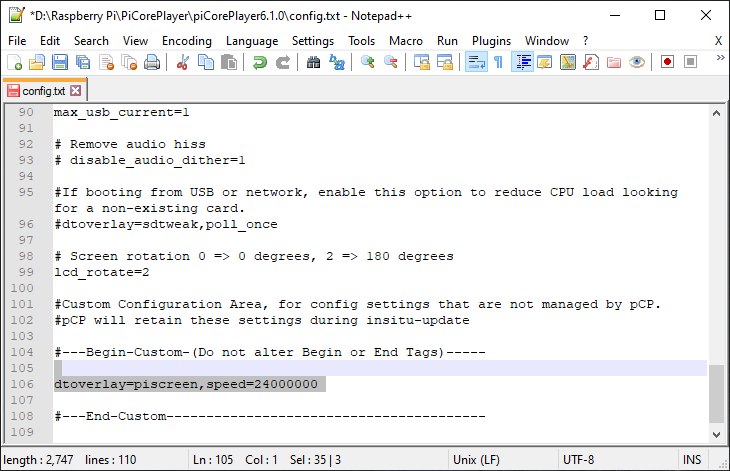
Task: Open the Macro menu
Action: click(x=406, y=41)
